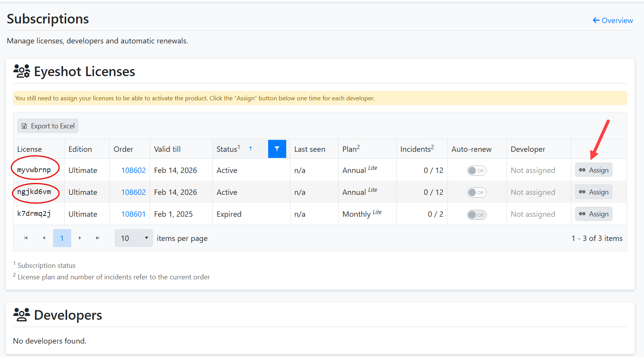Screen dimensions: 644x357
Task: Toggle auto-renew for license k7drmq2j
Action: click(477, 215)
